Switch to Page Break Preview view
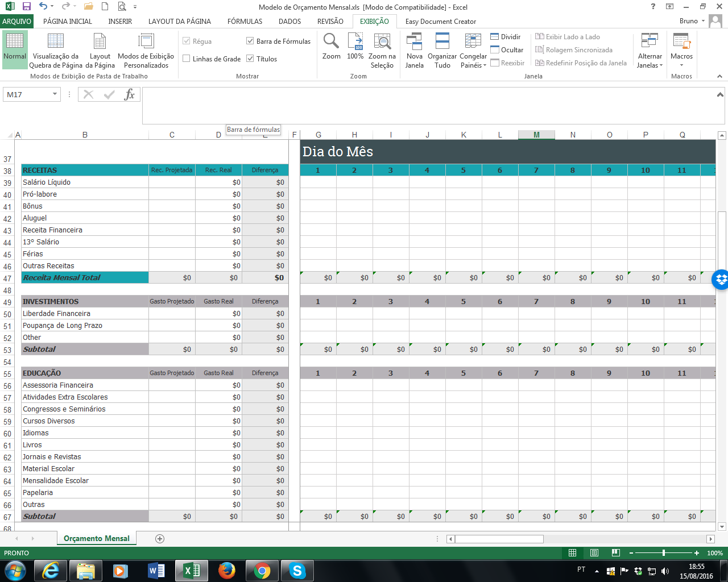This screenshot has height=582, width=728. point(56,49)
